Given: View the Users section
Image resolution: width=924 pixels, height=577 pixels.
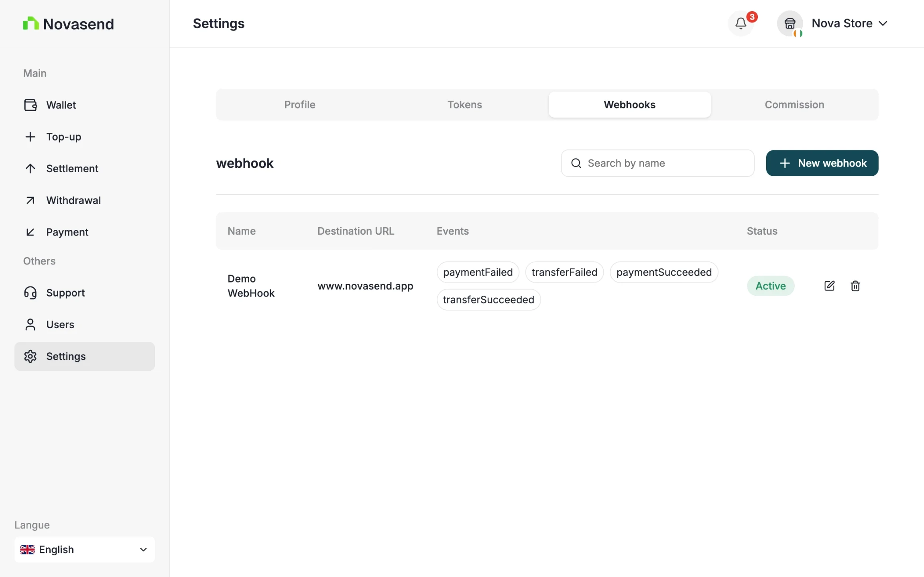Looking at the screenshot, I should 60,324.
